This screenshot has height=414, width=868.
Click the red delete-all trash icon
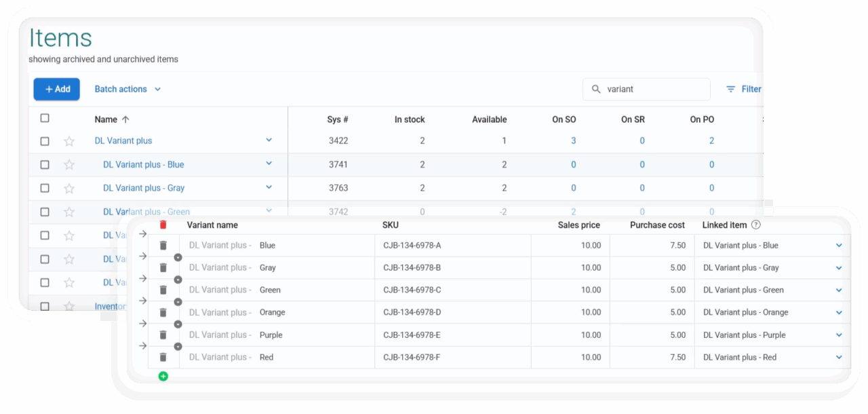(163, 225)
